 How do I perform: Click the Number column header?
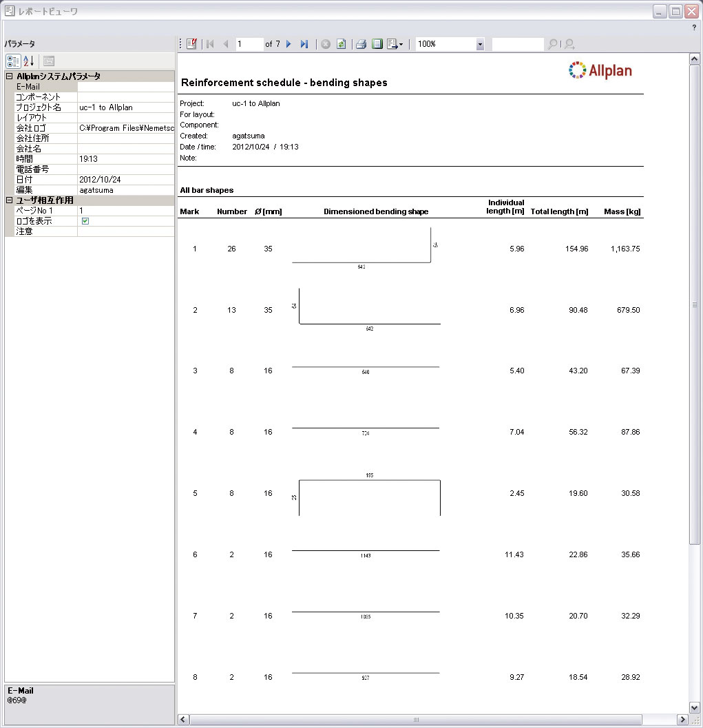[232, 211]
